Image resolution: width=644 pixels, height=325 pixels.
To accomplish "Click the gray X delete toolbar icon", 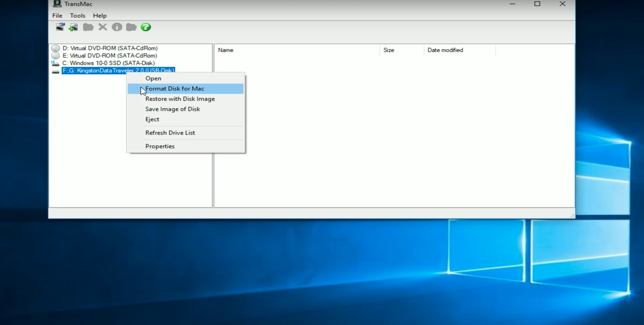I will coord(103,27).
